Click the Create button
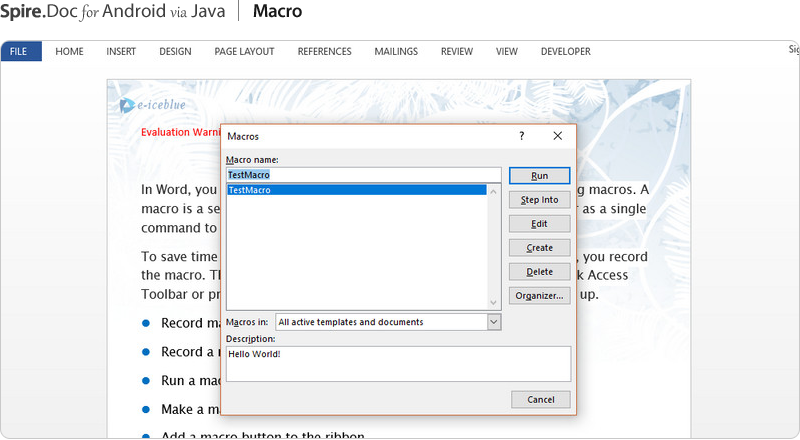This screenshot has height=440, width=800. [x=539, y=248]
